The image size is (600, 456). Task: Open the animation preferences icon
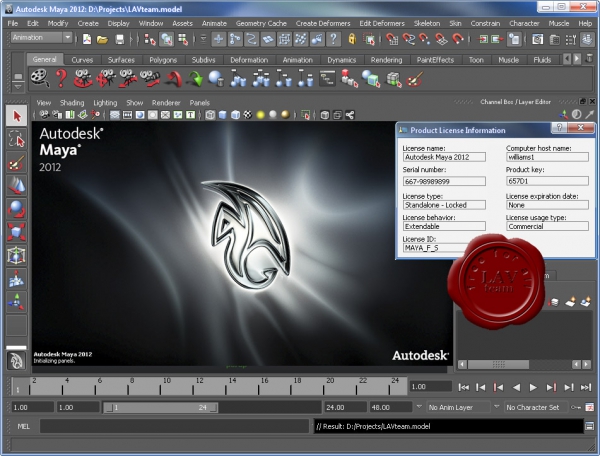pos(590,407)
